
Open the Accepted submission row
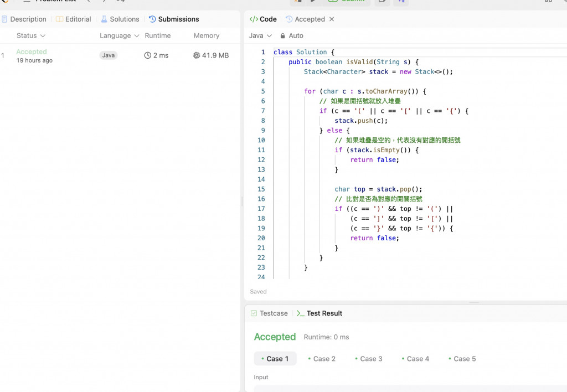(120, 56)
